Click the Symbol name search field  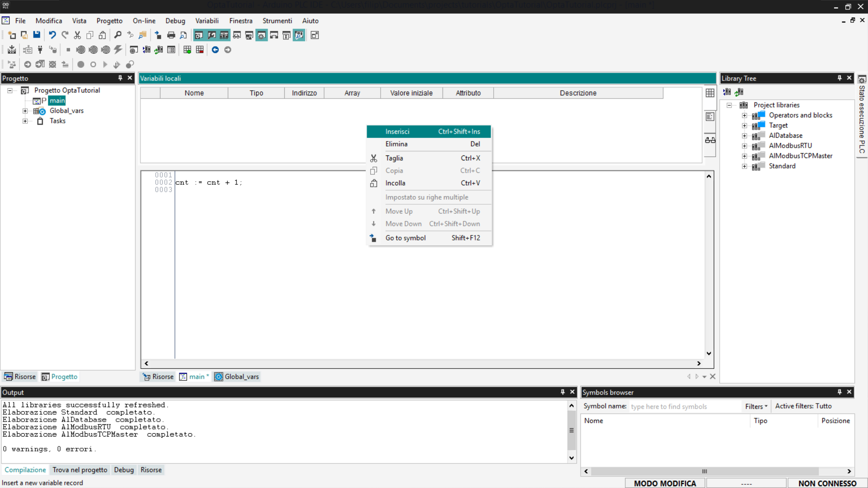click(x=684, y=406)
